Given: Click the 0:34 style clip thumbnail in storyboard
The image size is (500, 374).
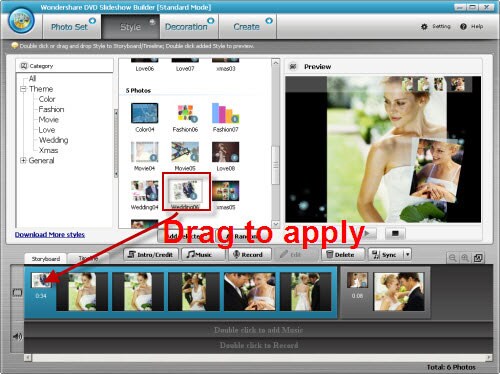Looking at the screenshot, I should [41, 280].
